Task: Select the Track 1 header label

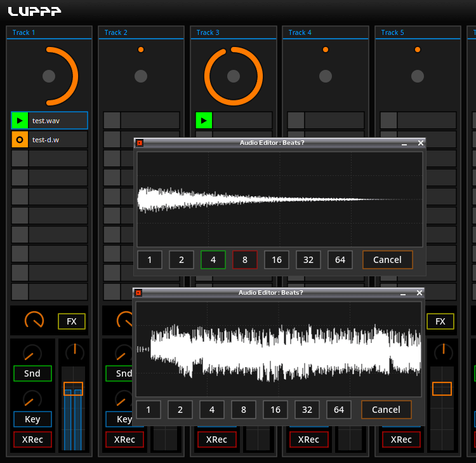Action: tap(23, 32)
